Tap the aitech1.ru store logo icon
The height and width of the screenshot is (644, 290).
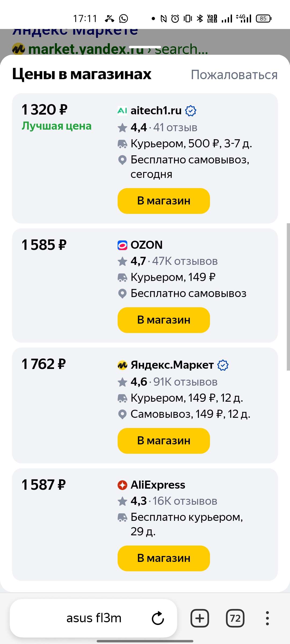click(122, 111)
